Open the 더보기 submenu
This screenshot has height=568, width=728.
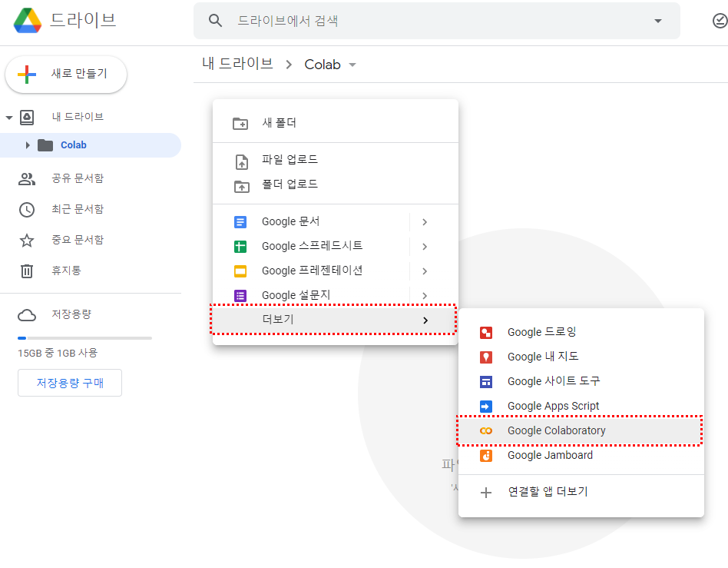pyautogui.click(x=336, y=320)
